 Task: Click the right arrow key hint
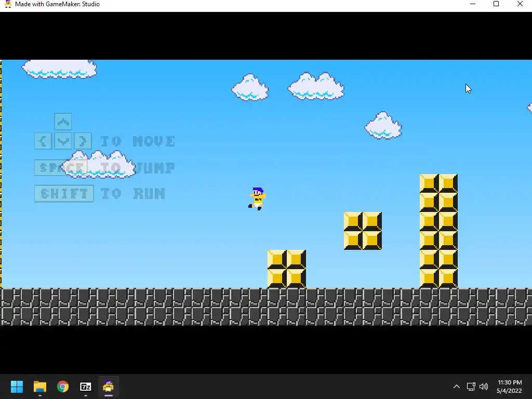point(83,141)
